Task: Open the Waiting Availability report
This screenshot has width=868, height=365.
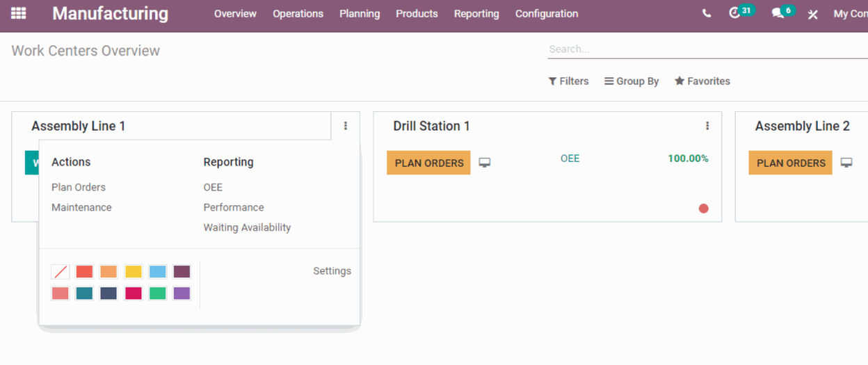Action: [x=247, y=227]
